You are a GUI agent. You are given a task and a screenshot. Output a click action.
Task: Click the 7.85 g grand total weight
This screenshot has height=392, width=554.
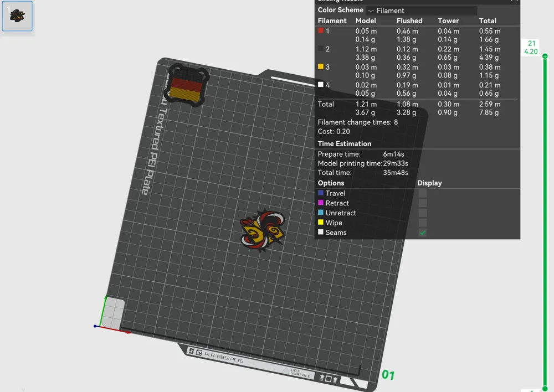click(489, 112)
